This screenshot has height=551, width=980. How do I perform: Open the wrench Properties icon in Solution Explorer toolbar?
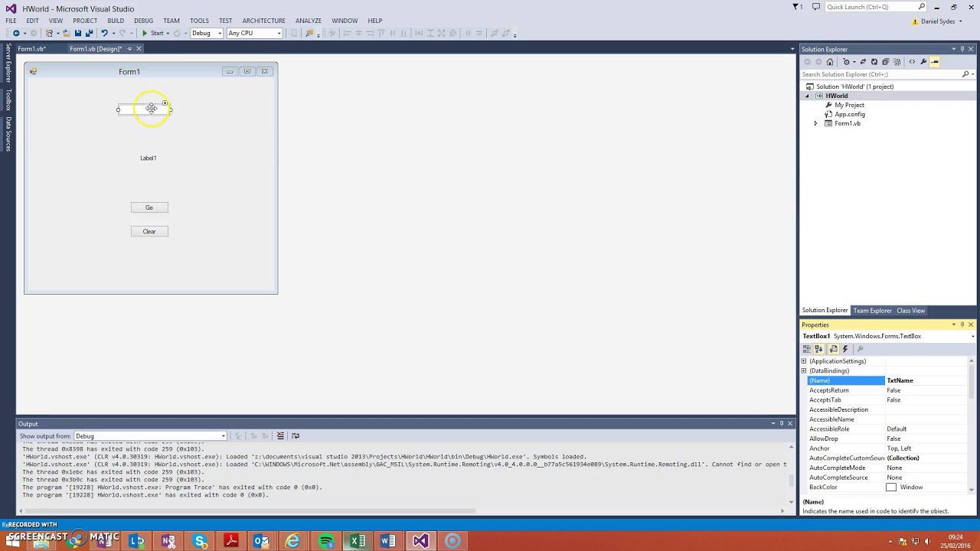pyautogui.click(x=923, y=62)
